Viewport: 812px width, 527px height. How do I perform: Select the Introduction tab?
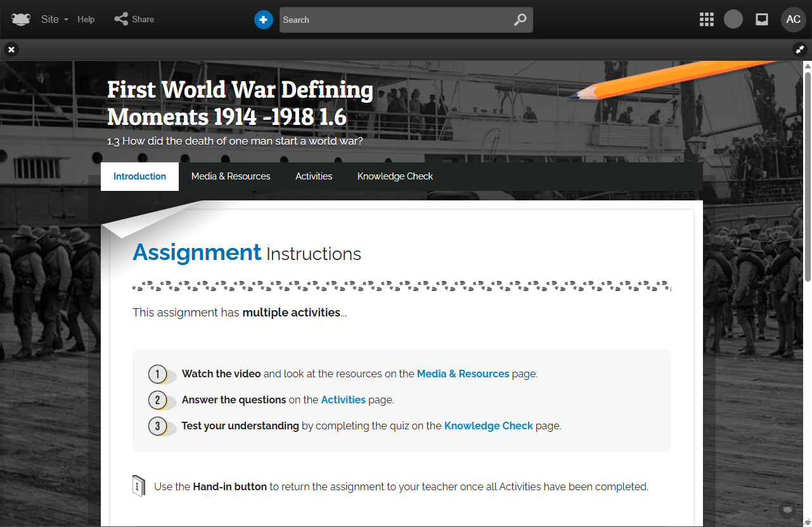pos(139,176)
